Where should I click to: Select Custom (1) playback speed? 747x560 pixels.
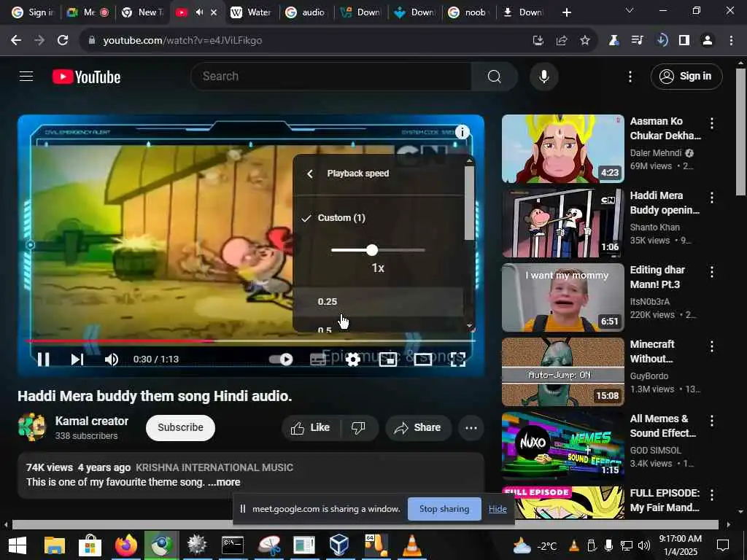click(341, 217)
